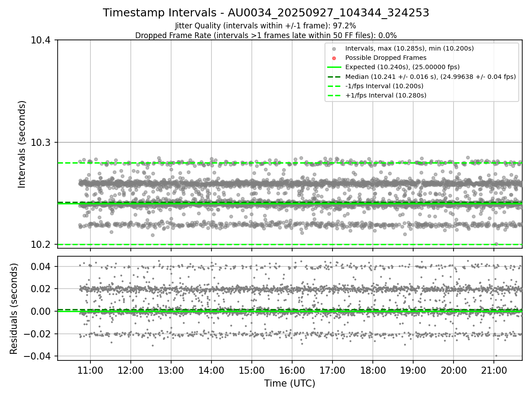Select legend entry '+1/fps Interval (10.280s)'

(386, 95)
